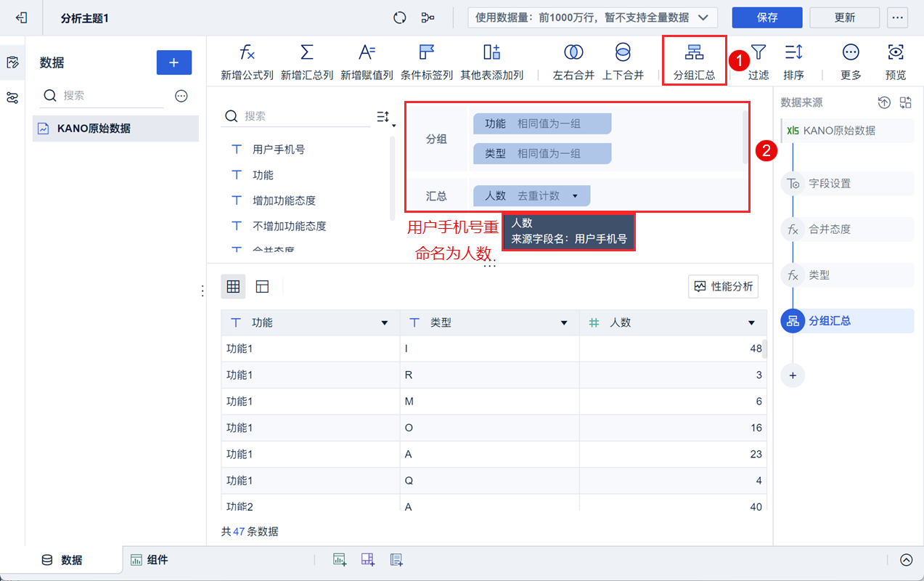Screen dimensions: 924x581
Task: Click the exit back arrow icon
Action: click(x=22, y=17)
